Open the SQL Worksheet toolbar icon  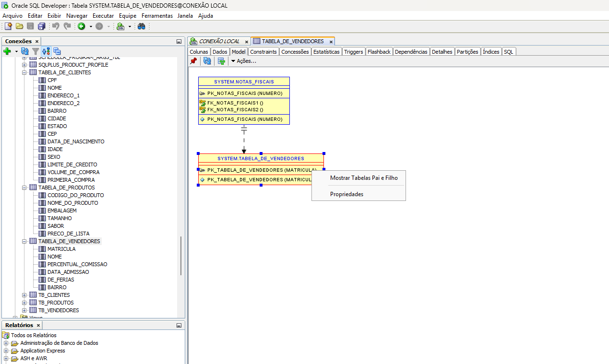(120, 26)
